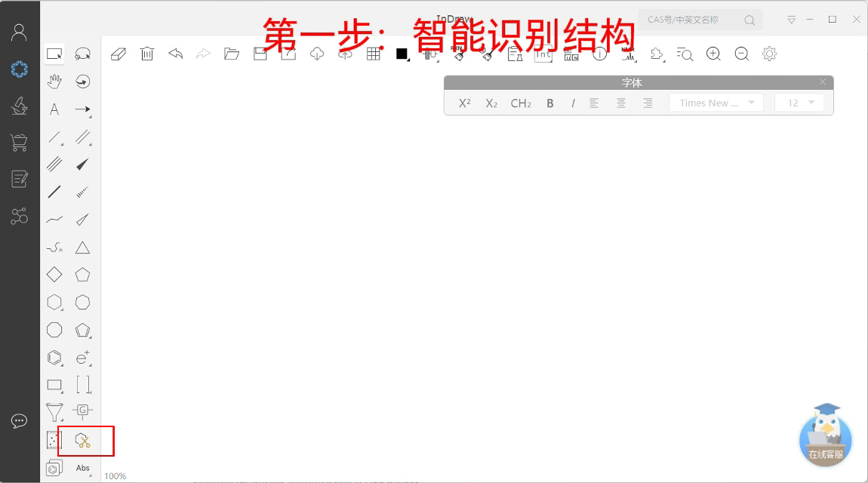Select the reaction arrow tool
The height and width of the screenshot is (483, 868).
pos(82,109)
